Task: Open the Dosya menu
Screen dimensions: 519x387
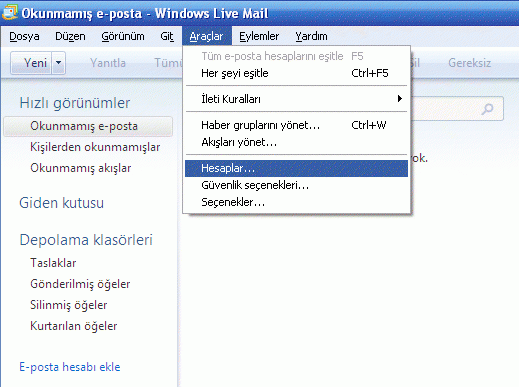Action: tap(24, 36)
